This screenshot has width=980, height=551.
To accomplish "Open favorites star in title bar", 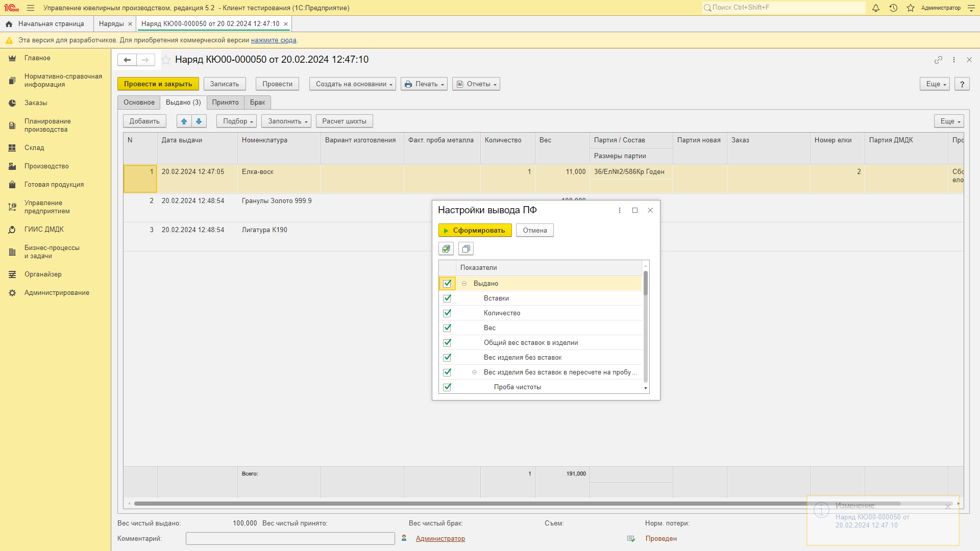I will point(911,8).
